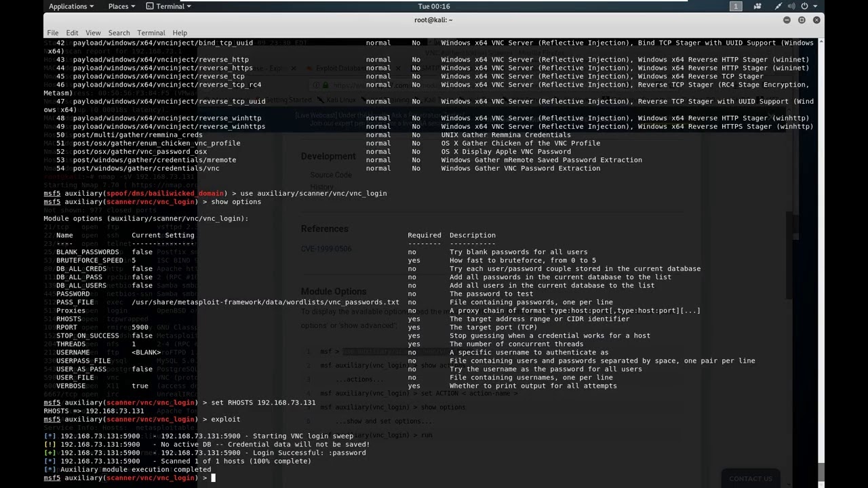Click the BRUTEFORCE_SPEED option name
868x488 pixels.
90,260
